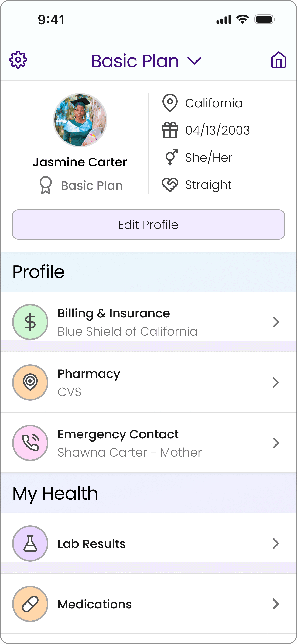The width and height of the screenshot is (297, 644).
Task: Tap the pink emergency phone icon
Action: coord(30,443)
